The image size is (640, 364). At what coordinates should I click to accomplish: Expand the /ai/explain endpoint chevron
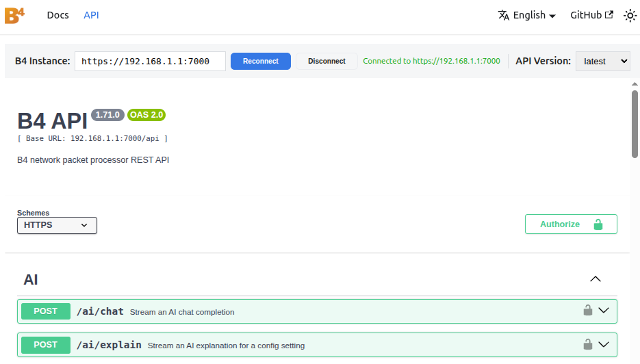click(604, 344)
